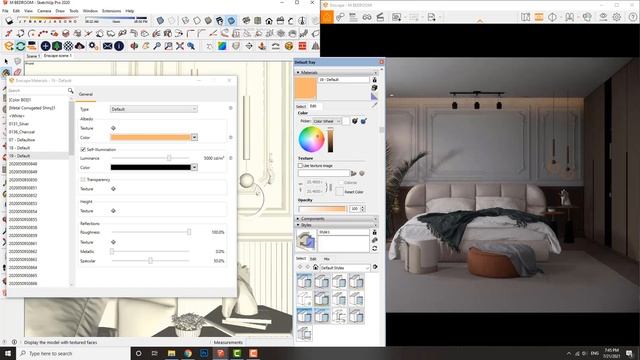Viewport: 640px width, 360px height.
Task: Enable X-ray face style
Action: (x=160, y=20)
